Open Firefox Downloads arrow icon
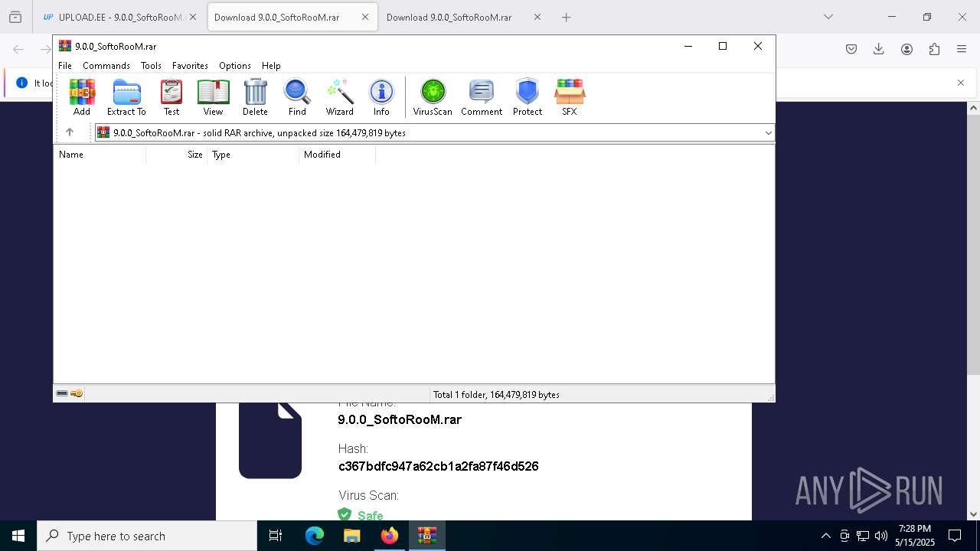980x551 pixels. coord(879,49)
